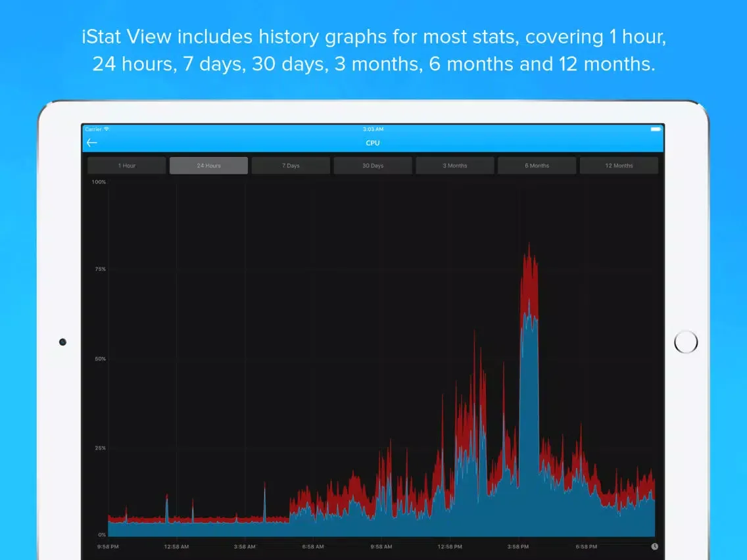Select the 24 Hours tab
This screenshot has height=560, width=747.
(x=208, y=166)
